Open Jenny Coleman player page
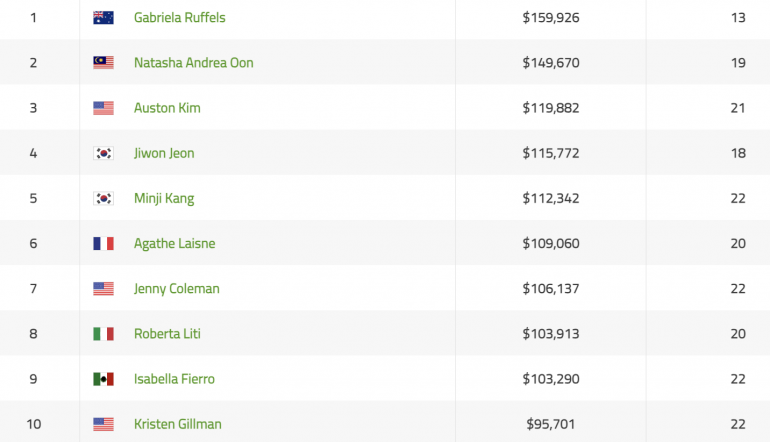 [x=176, y=289]
